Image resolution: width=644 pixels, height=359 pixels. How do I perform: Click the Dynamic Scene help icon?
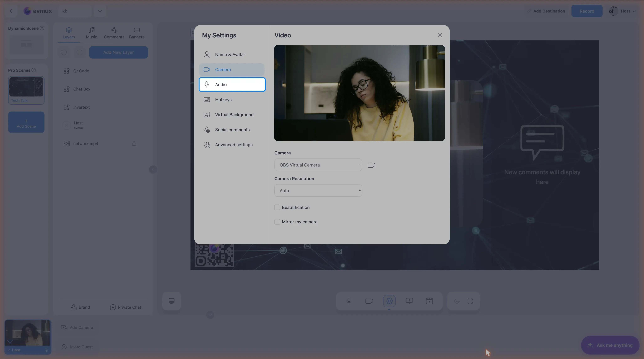click(42, 28)
